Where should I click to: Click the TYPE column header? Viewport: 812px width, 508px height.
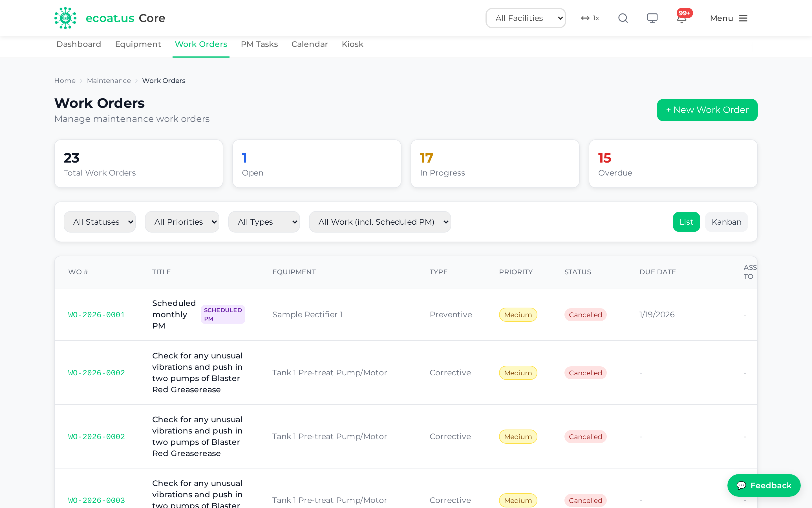[x=438, y=272]
